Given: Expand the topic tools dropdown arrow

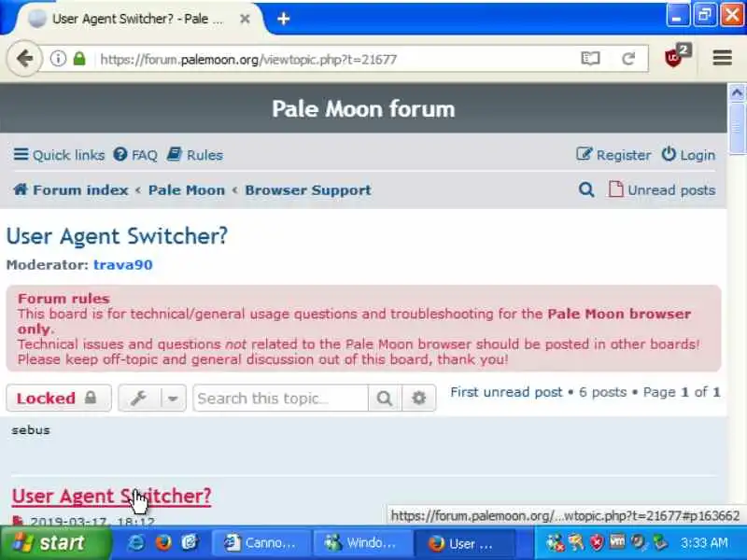Looking at the screenshot, I should coord(174,399).
